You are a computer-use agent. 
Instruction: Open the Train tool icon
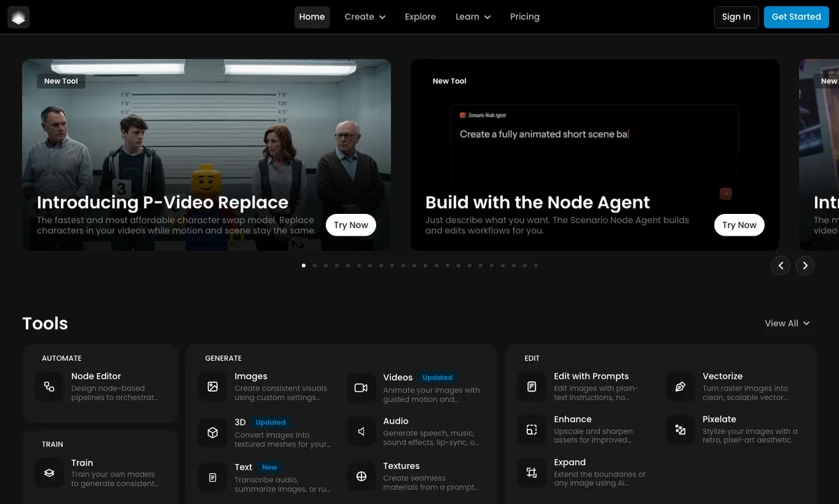click(x=49, y=473)
